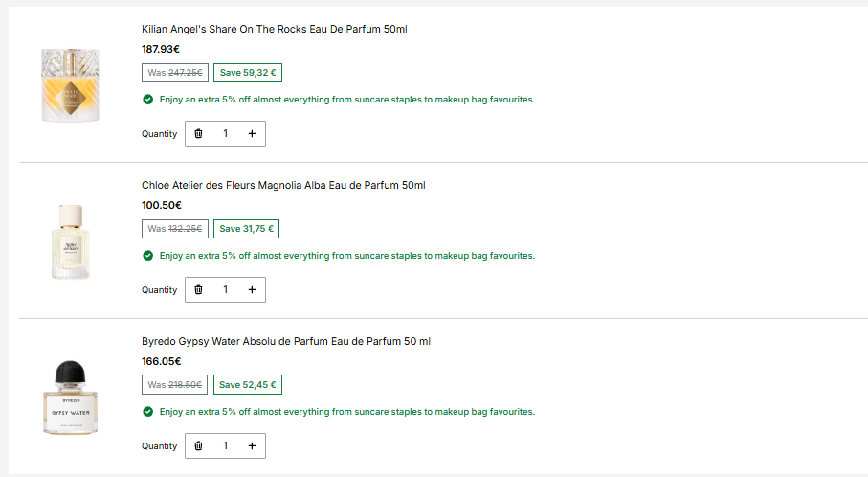This screenshot has height=477, width=868.
Task: Click quantity value 1 for Chloé Magnolia Alba
Action: 225,290
